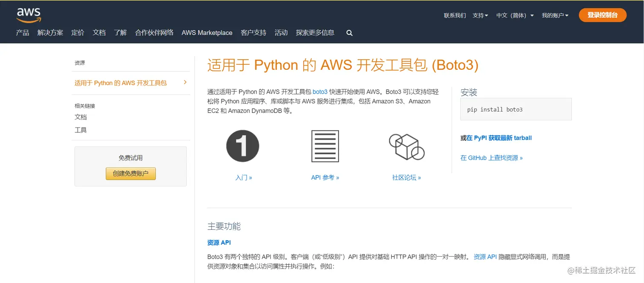644x283 pixels.
Task: Click the 相关链接 sidebar label
Action: 85,106
